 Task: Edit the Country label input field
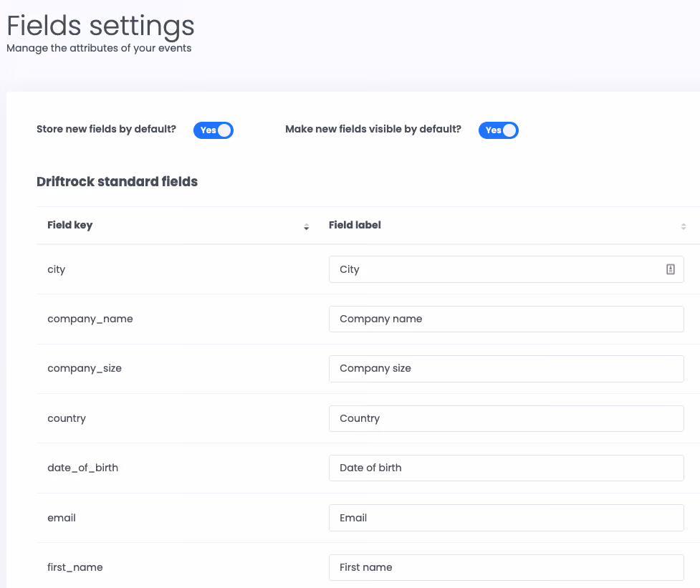pyautogui.click(x=507, y=418)
